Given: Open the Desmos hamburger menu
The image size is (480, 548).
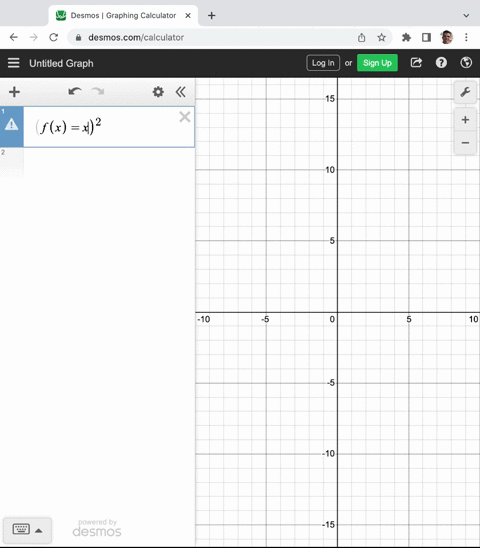Looking at the screenshot, I should point(14,63).
